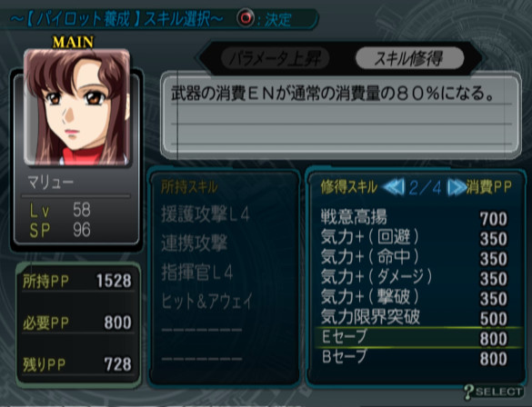Select the スキル修得 tab
This screenshot has width=532, height=407.
(409, 59)
